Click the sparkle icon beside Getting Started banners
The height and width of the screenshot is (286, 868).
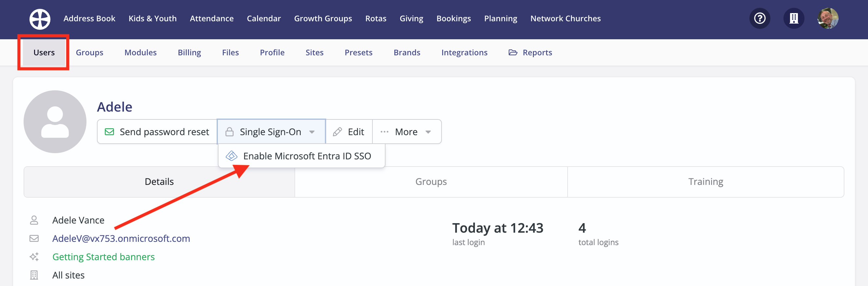(34, 257)
